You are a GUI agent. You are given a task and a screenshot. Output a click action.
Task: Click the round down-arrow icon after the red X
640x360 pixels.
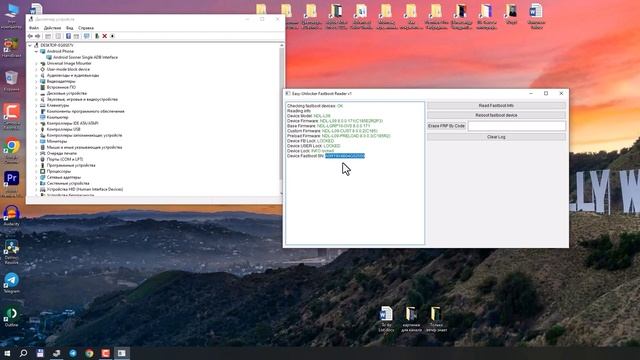(x=112, y=36)
